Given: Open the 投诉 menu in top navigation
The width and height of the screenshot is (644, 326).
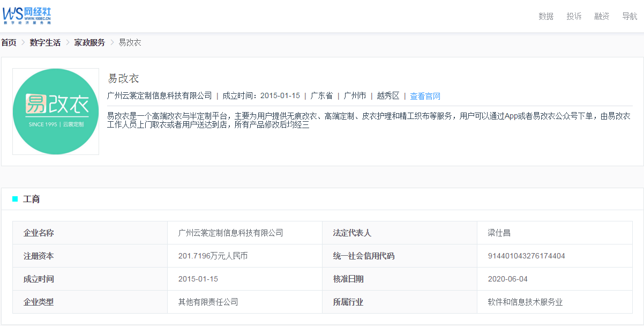Looking at the screenshot, I should (574, 16).
